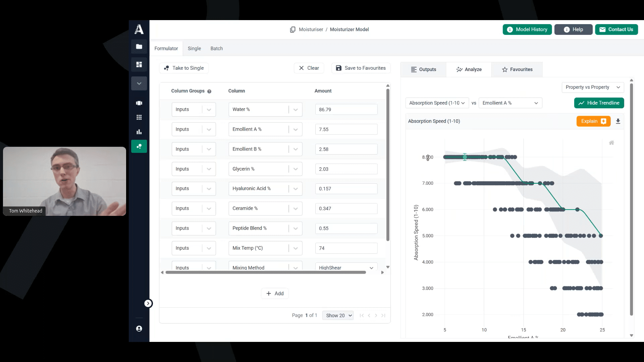
Task: Open Property vs Property dropdown
Action: click(x=592, y=87)
